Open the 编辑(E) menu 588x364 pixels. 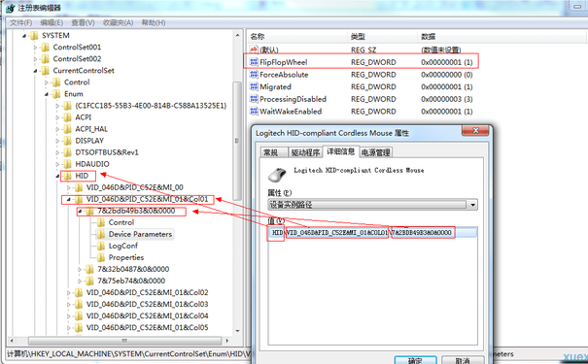[x=52, y=23]
